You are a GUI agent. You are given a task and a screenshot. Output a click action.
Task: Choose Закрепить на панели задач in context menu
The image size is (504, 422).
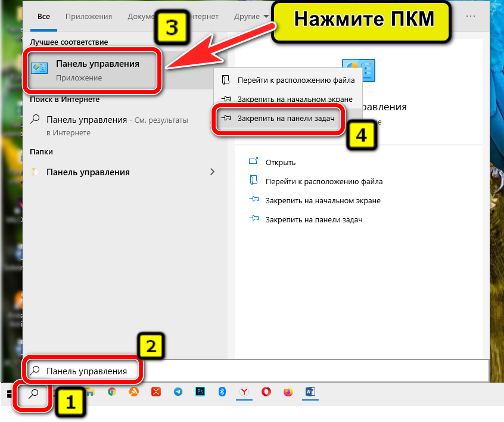click(286, 119)
